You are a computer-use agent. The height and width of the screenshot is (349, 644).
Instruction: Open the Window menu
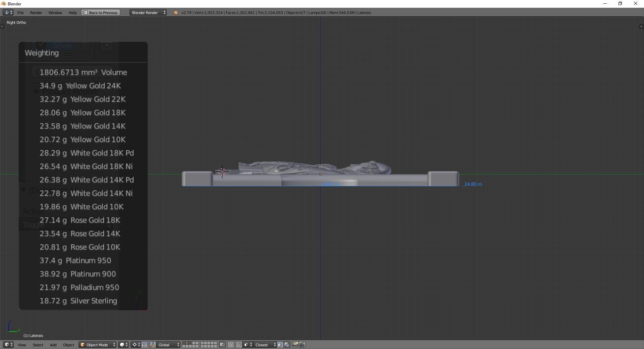click(55, 13)
